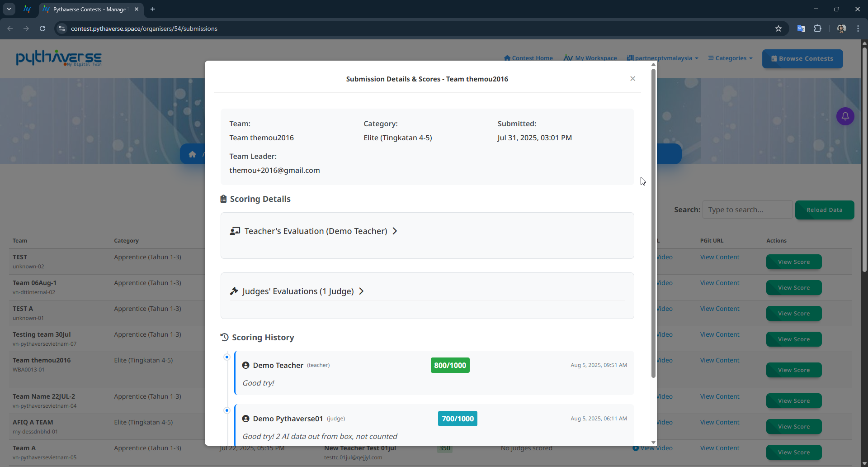The image size is (868, 467).
Task: Sort table by Team column header
Action: pos(20,241)
